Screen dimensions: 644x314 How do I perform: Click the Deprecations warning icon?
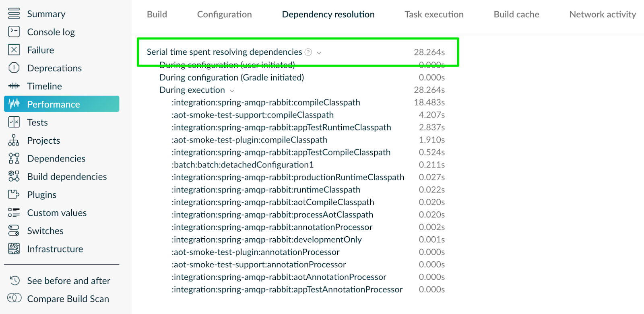point(14,68)
